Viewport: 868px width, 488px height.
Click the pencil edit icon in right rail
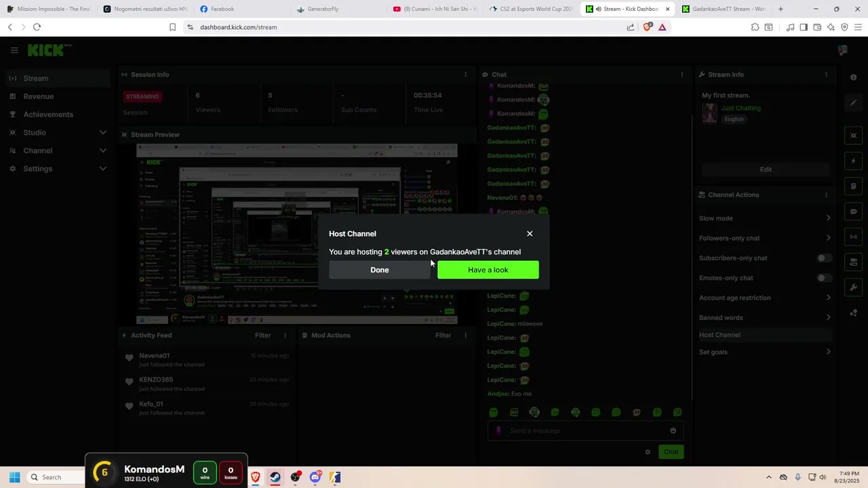pos(853,103)
